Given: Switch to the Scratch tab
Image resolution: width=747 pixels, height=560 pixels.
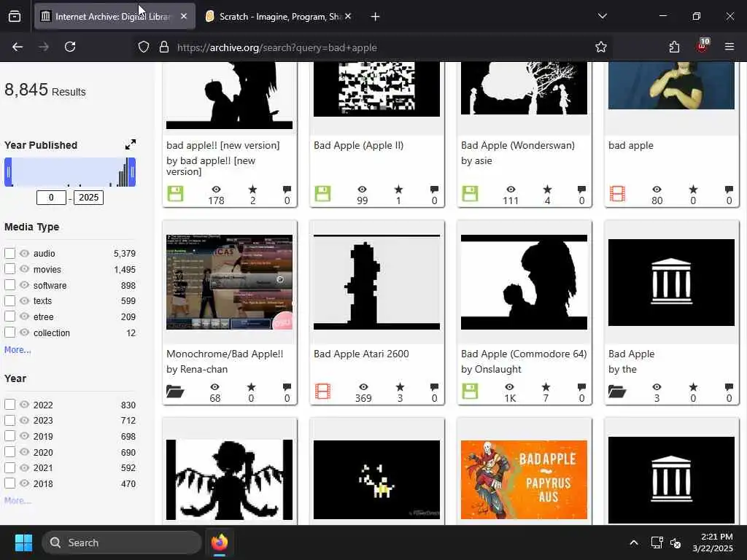Looking at the screenshot, I should tap(279, 16).
